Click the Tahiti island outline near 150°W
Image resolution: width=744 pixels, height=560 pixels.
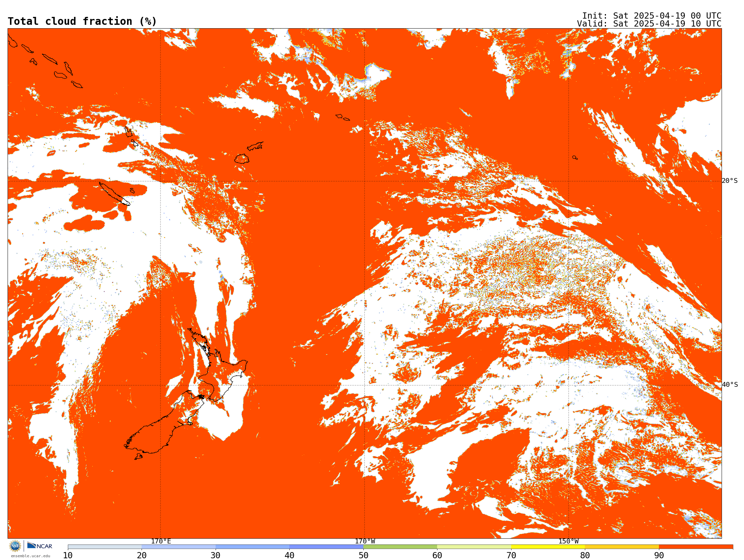pos(575,158)
